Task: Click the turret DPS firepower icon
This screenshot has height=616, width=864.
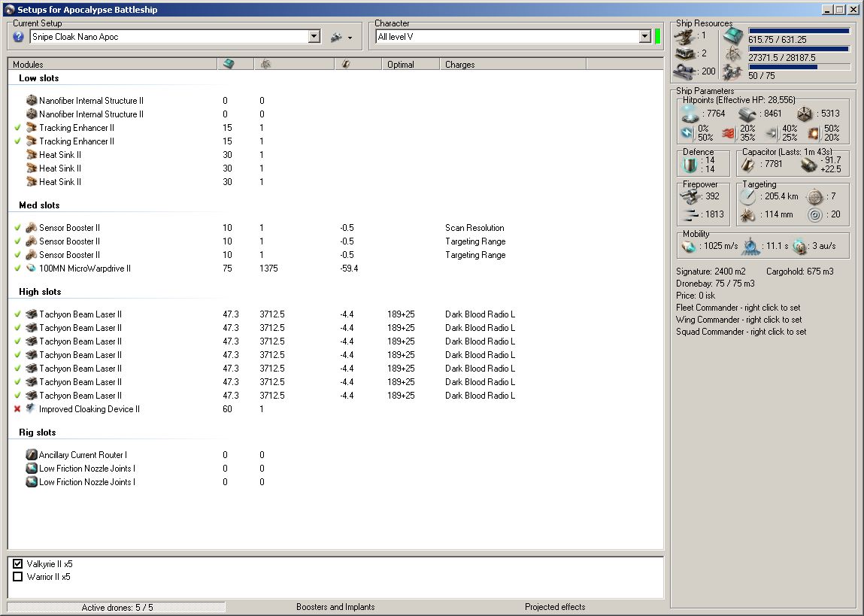Action: 690,196
